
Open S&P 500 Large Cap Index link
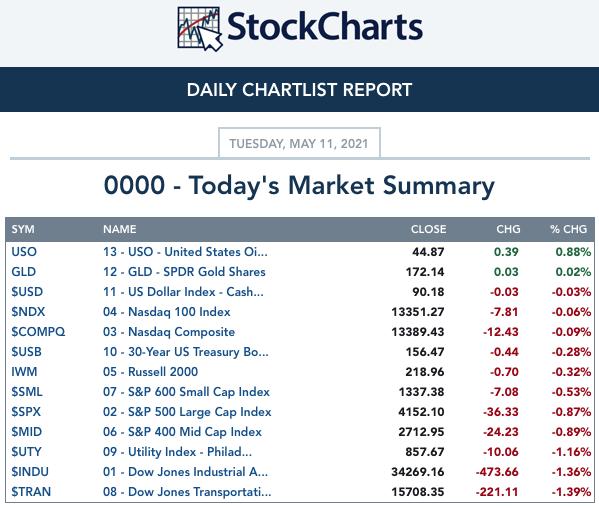click(187, 412)
